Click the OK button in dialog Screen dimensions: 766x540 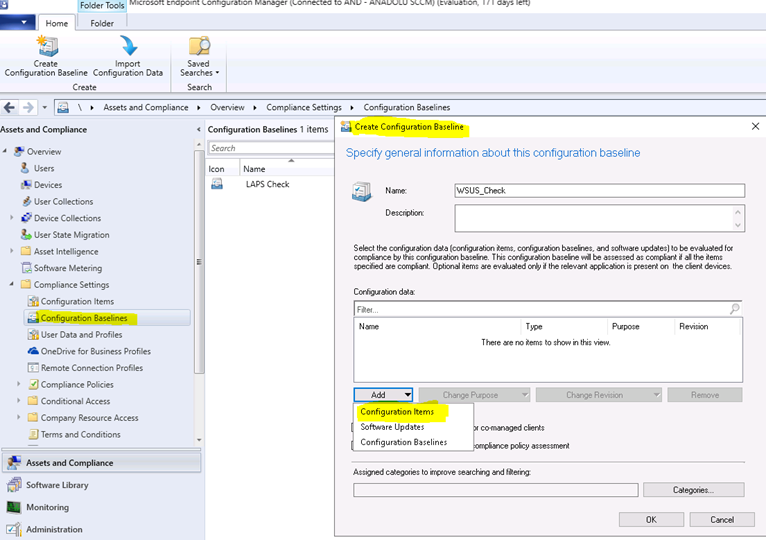coord(651,519)
